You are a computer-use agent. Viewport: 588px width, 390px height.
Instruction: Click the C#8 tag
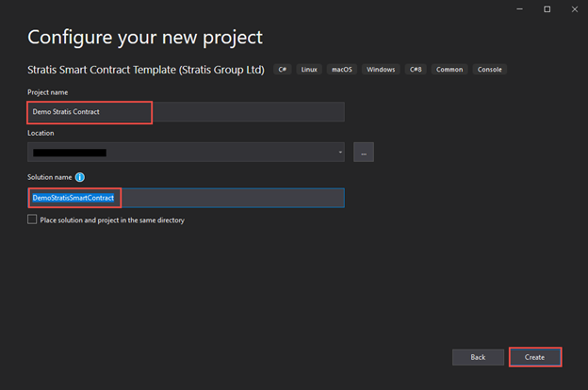[417, 69]
